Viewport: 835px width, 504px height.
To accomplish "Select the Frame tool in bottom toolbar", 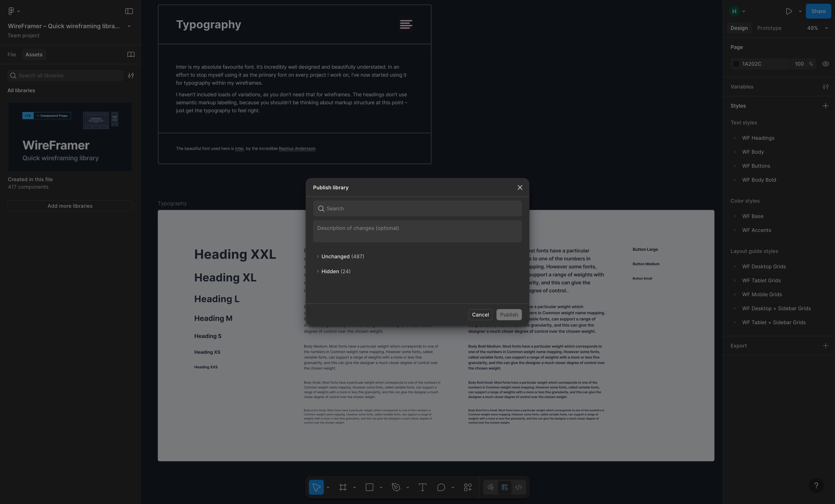I will click(343, 487).
